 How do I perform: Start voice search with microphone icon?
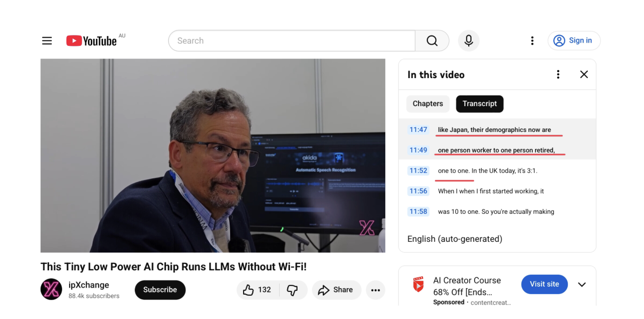pos(469,41)
